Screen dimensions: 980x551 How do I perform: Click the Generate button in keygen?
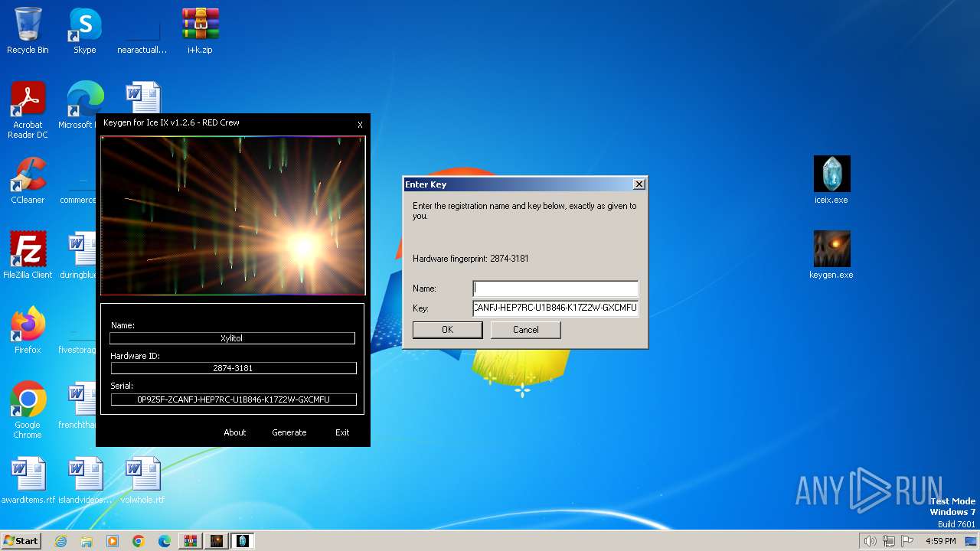click(x=289, y=432)
